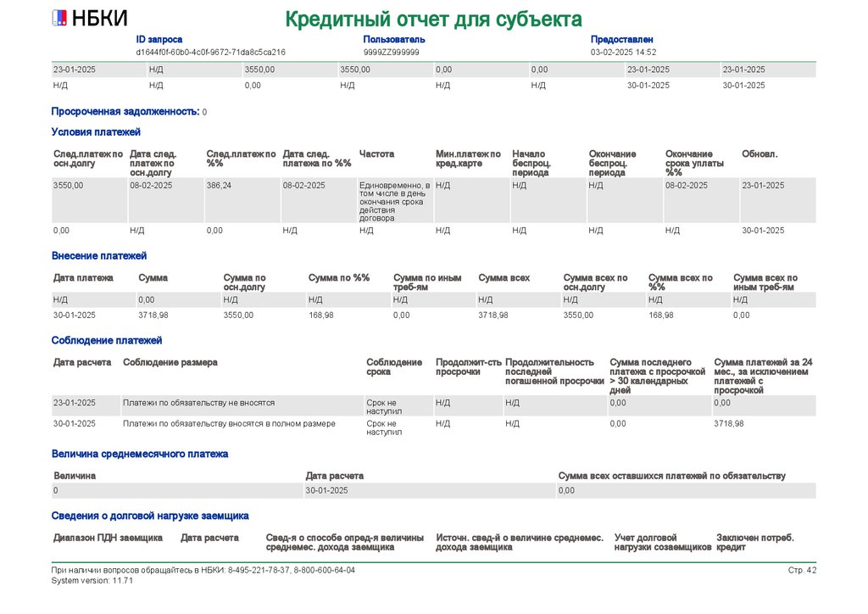The image size is (868, 614).
Task: Click the Условия платежей section heading
Action: (x=96, y=131)
